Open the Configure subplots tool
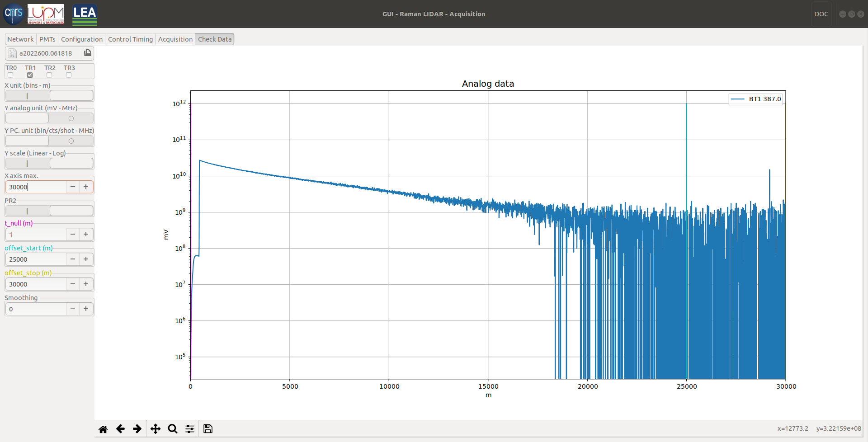Viewport: 868px width, 442px height. 190,429
